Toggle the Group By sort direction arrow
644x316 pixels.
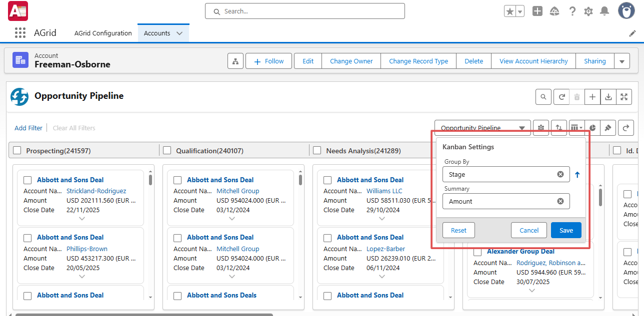[x=577, y=175]
